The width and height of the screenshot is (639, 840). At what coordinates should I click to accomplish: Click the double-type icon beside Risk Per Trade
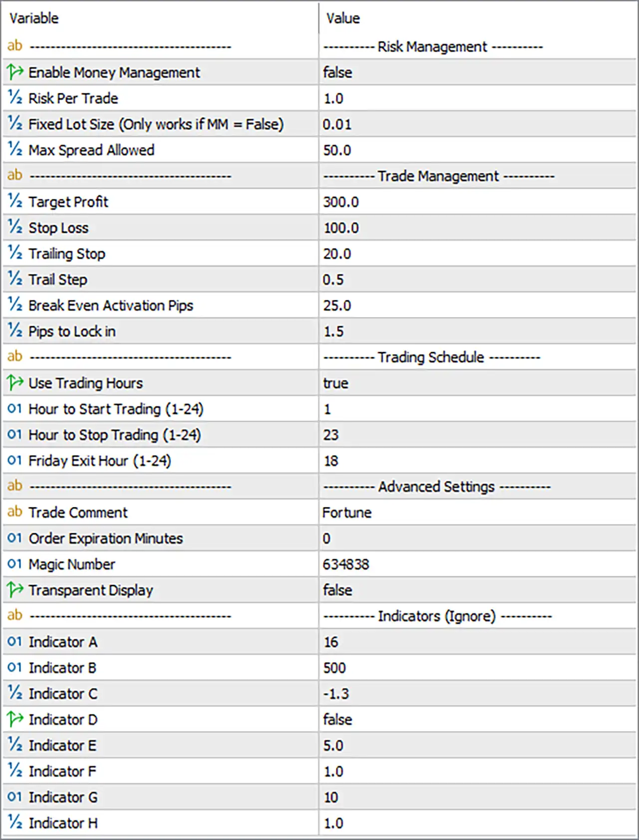click(x=15, y=98)
